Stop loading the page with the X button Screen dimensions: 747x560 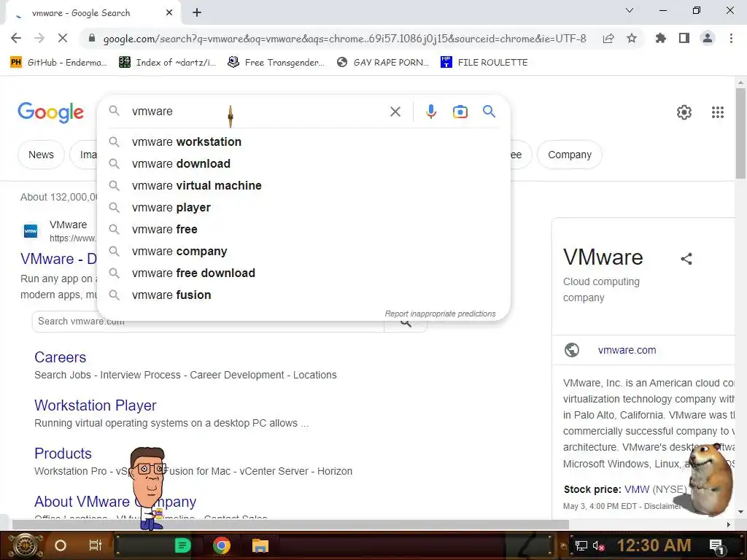coord(63,38)
